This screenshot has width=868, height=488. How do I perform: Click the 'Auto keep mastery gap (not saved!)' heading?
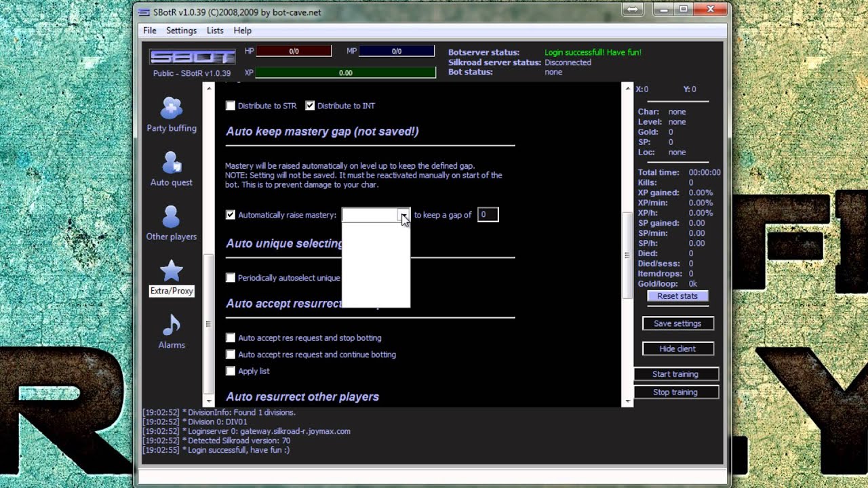point(322,131)
